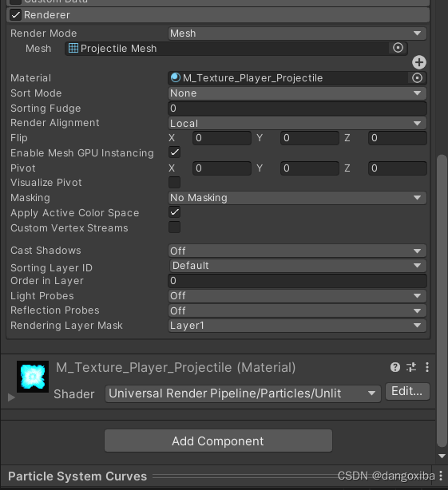
Task: Open the Reflection Probes dropdown
Action: 297,310
